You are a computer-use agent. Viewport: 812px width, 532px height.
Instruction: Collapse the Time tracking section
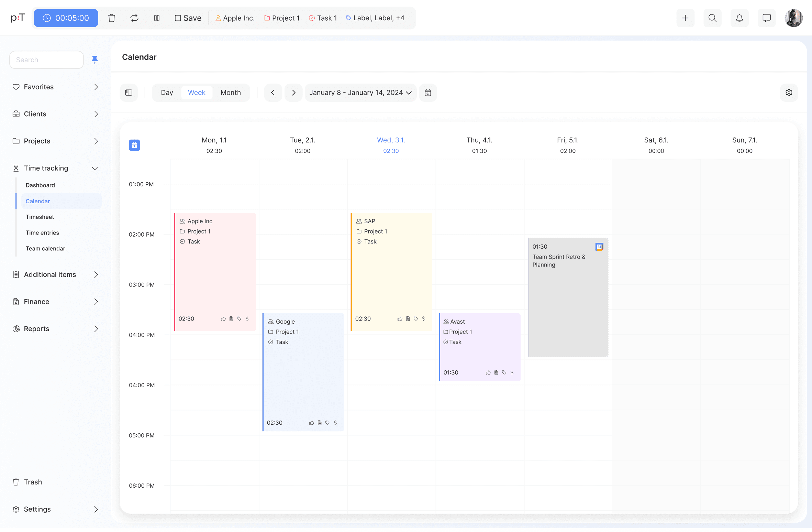point(95,168)
